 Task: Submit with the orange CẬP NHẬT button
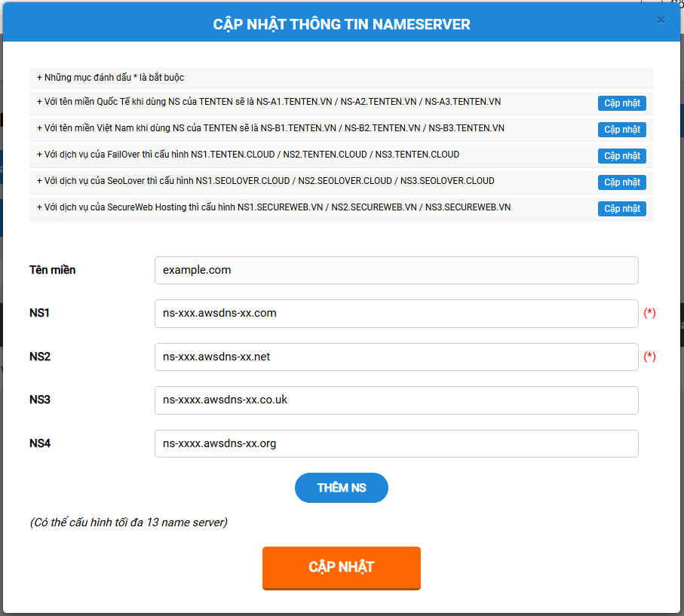341,568
